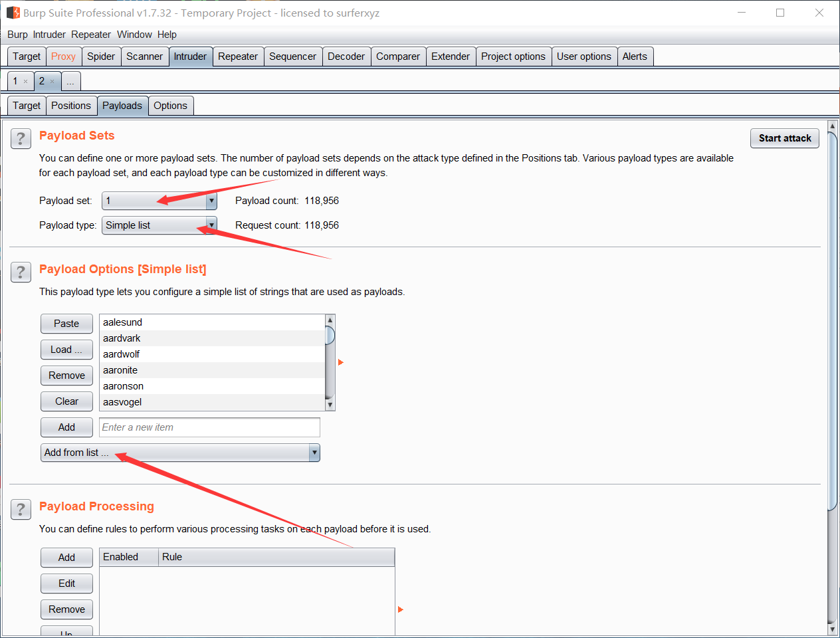Switch to the Spider tab

[x=101, y=56]
